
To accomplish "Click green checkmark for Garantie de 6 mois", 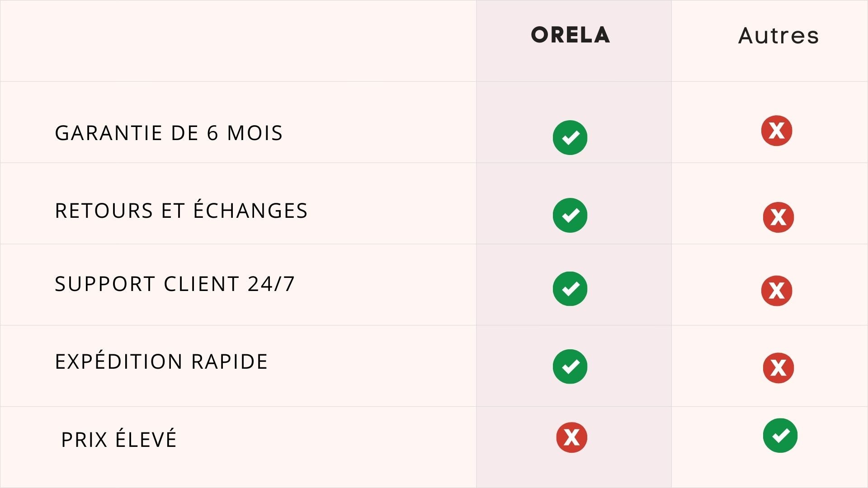I will 570,137.
